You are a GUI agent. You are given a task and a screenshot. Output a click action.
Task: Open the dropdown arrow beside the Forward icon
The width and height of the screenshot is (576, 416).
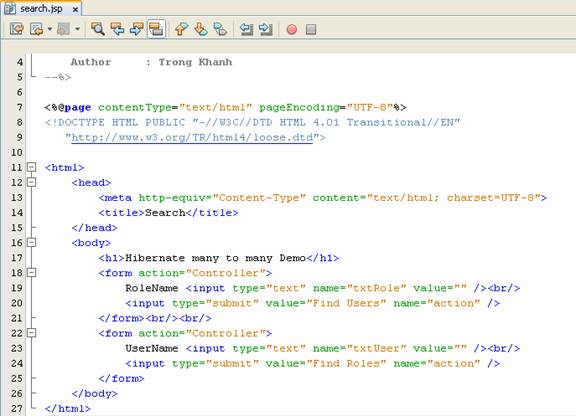(x=78, y=29)
